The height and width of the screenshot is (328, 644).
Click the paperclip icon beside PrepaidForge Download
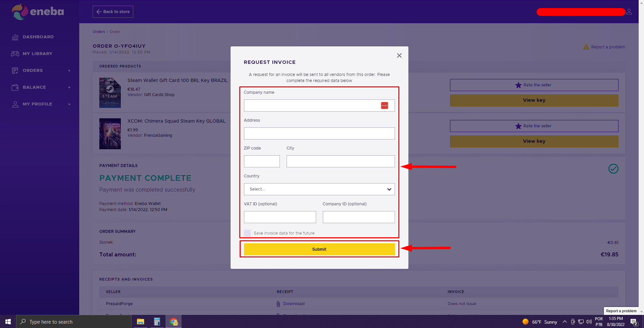pyautogui.click(x=278, y=304)
